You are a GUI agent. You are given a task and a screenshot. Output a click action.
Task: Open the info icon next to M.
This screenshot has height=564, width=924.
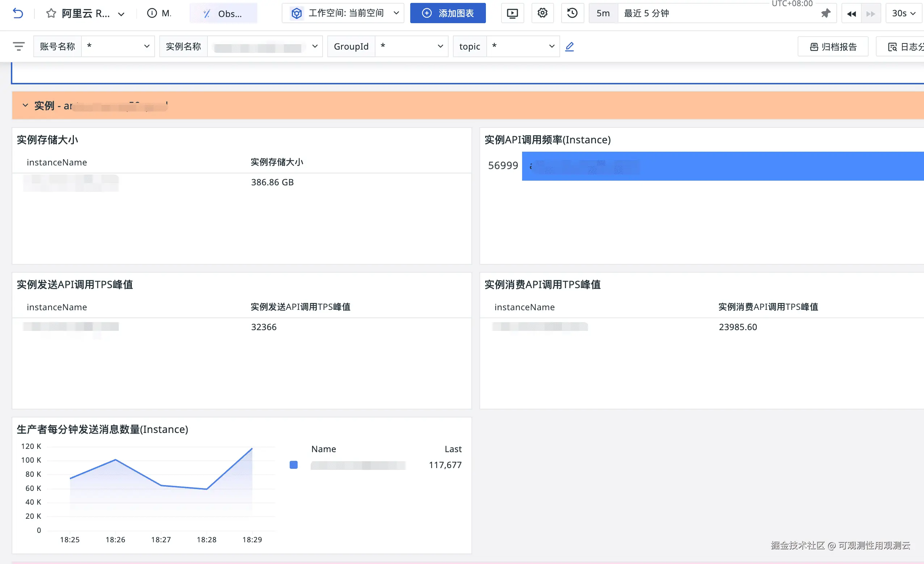tap(152, 13)
